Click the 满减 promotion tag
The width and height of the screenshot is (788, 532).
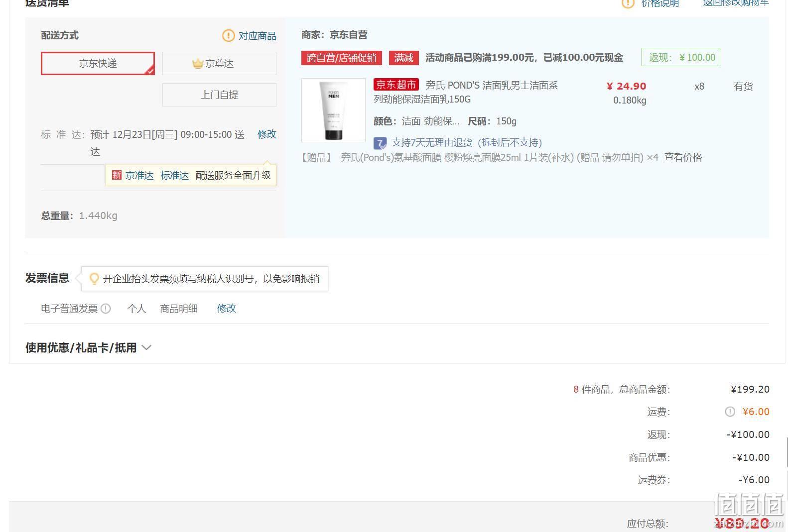coord(403,58)
